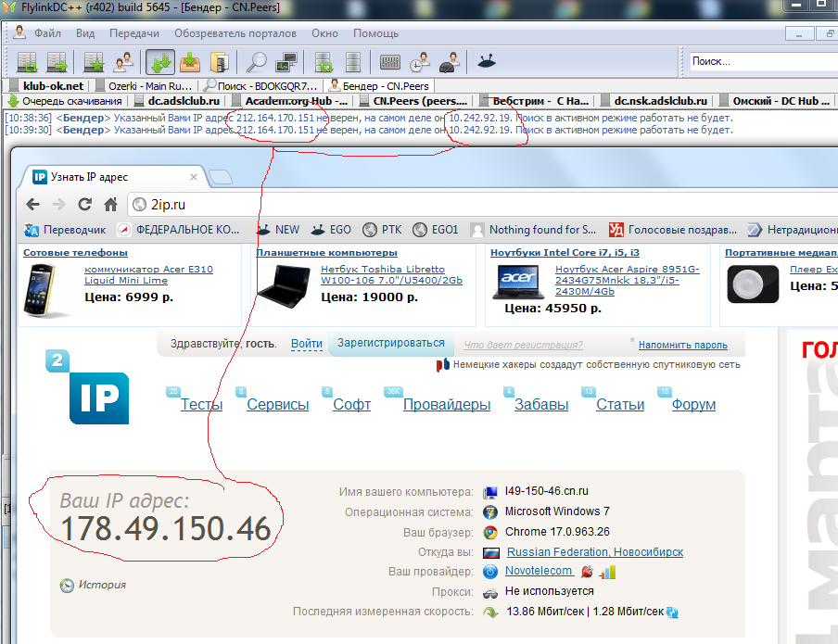The height and width of the screenshot is (644, 838).
Task: Reload the 2ip.ru page
Action: tap(84, 204)
